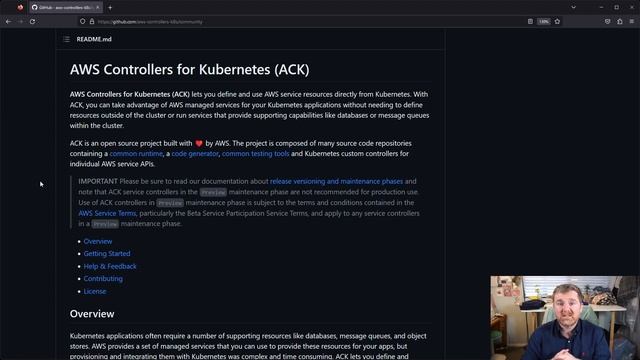This screenshot has width=640, height=360.
Task: Open release versioning and maintenance phases link
Action: pyautogui.click(x=336, y=181)
